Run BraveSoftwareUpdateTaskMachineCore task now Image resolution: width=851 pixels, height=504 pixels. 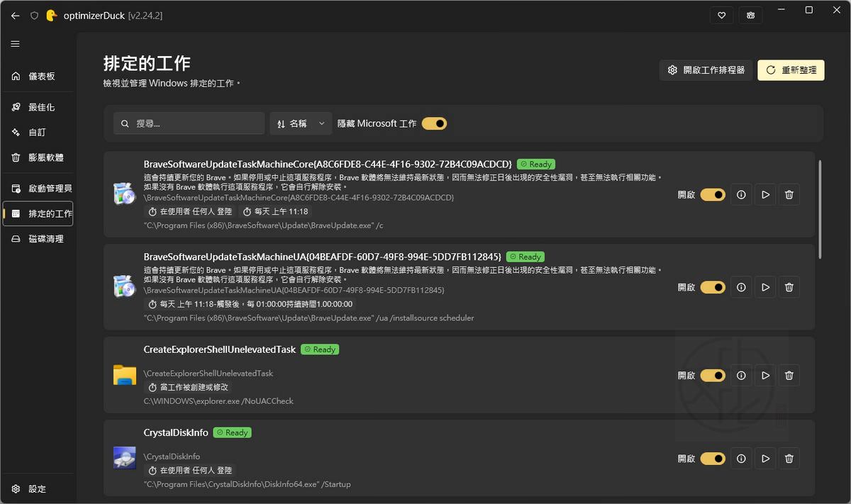coord(765,194)
